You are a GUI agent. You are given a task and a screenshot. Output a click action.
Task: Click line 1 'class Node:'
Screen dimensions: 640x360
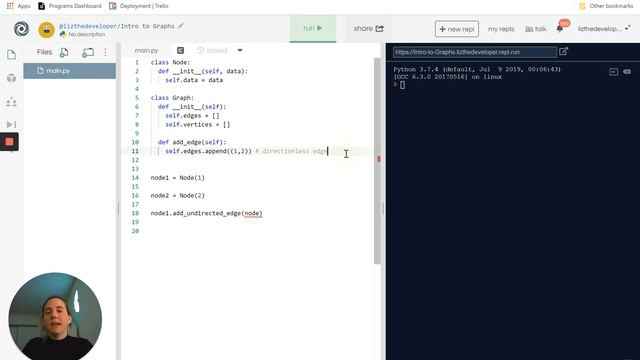pyautogui.click(x=170, y=62)
